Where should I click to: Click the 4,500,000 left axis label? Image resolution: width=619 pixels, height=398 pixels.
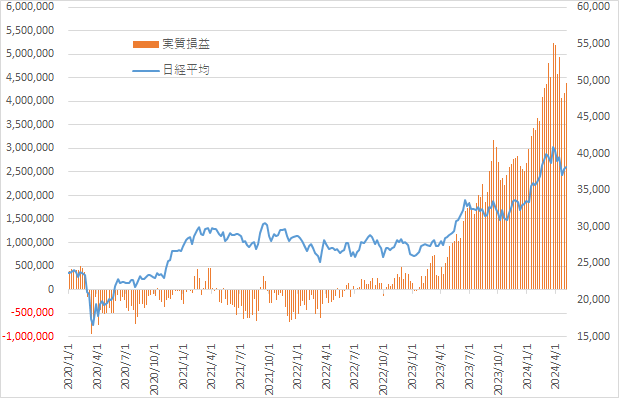tap(30, 77)
